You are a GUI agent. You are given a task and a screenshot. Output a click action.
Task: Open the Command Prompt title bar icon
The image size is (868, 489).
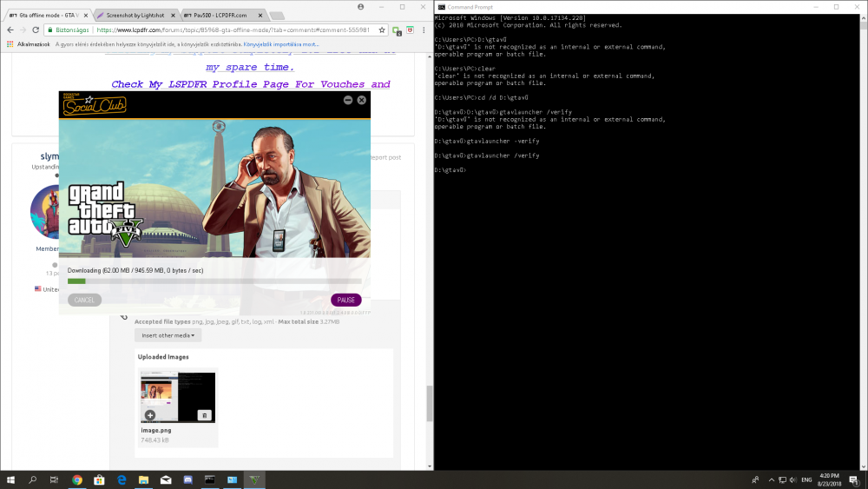pos(441,7)
